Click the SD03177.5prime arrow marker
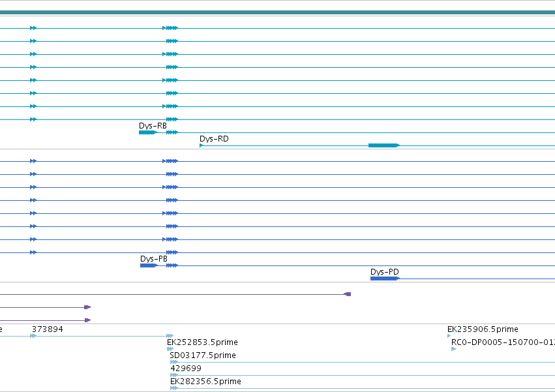 [173, 362]
